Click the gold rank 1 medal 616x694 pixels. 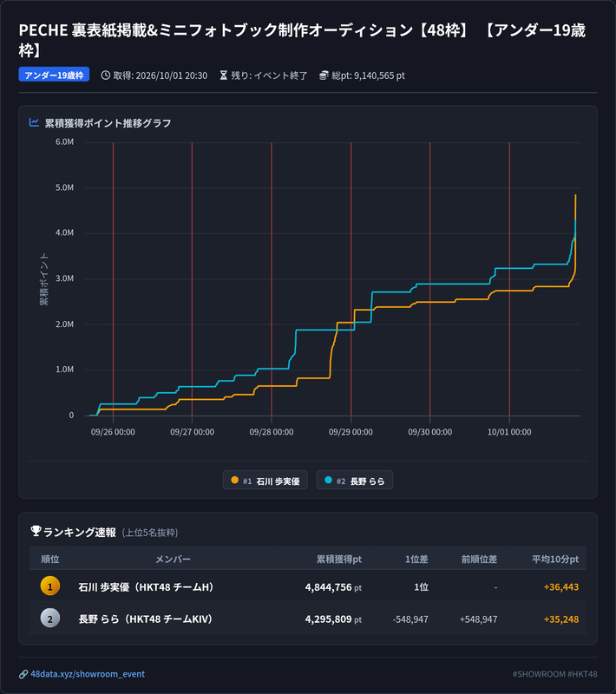click(50, 586)
